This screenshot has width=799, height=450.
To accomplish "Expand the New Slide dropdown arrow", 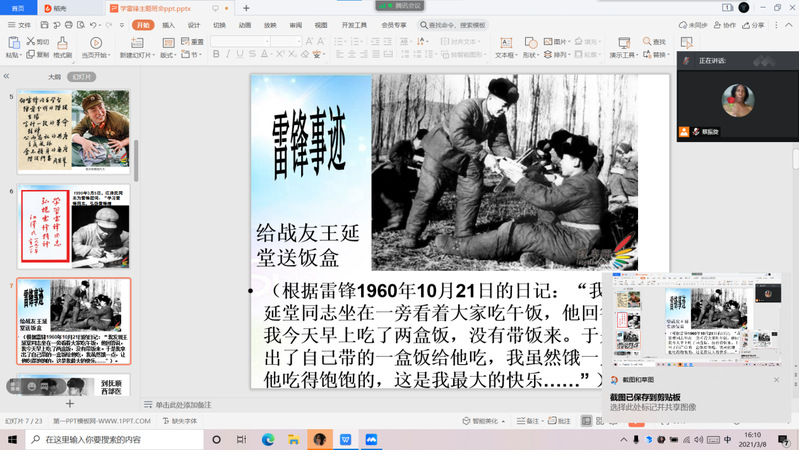I will pos(152,55).
